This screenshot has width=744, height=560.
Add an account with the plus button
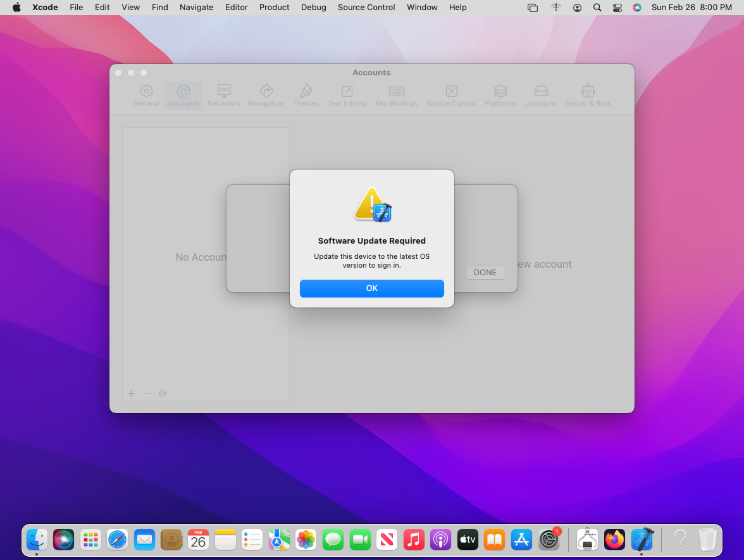point(132,394)
